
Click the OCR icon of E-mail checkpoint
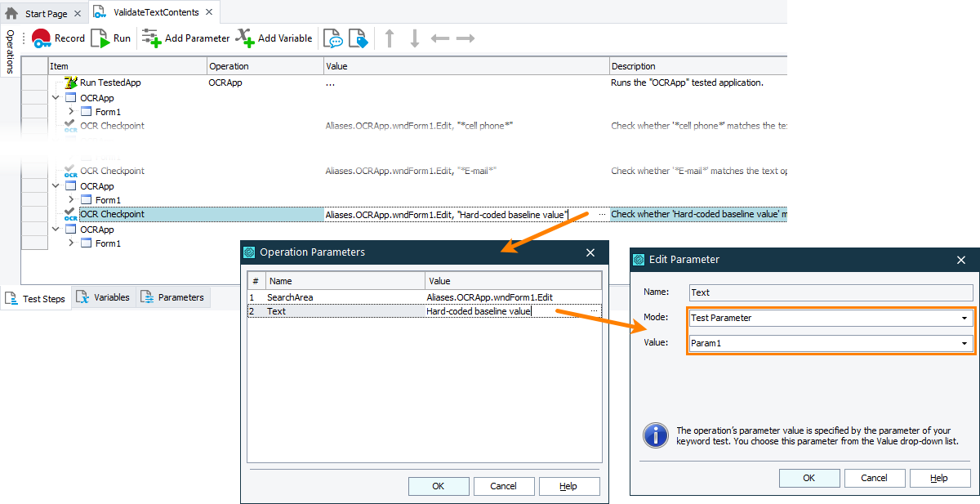tap(70, 171)
